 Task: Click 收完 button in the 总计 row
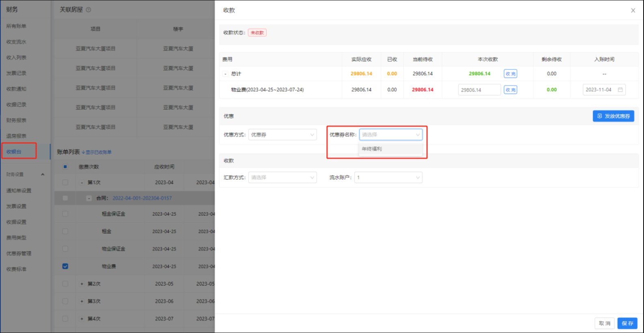click(x=510, y=74)
